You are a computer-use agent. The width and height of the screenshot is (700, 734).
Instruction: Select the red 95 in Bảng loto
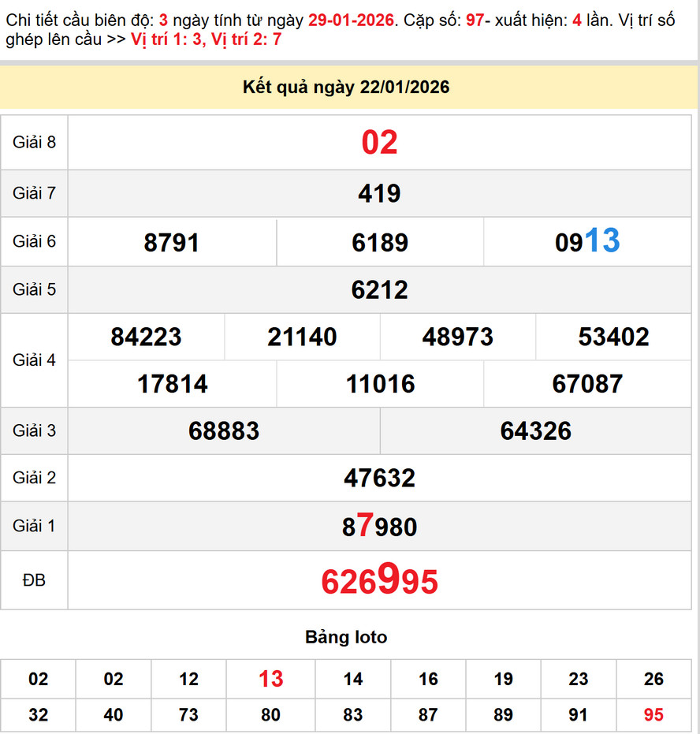(653, 715)
